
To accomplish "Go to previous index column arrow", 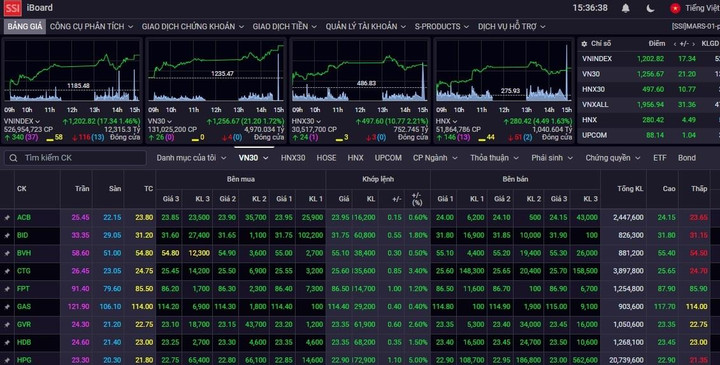I will pyautogui.click(x=675, y=44).
